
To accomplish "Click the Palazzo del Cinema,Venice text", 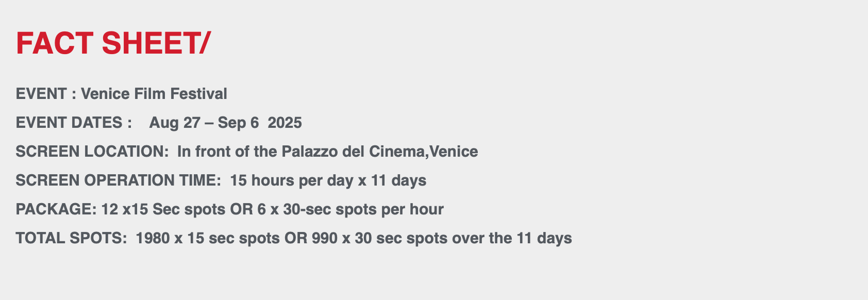I will coord(380,152).
